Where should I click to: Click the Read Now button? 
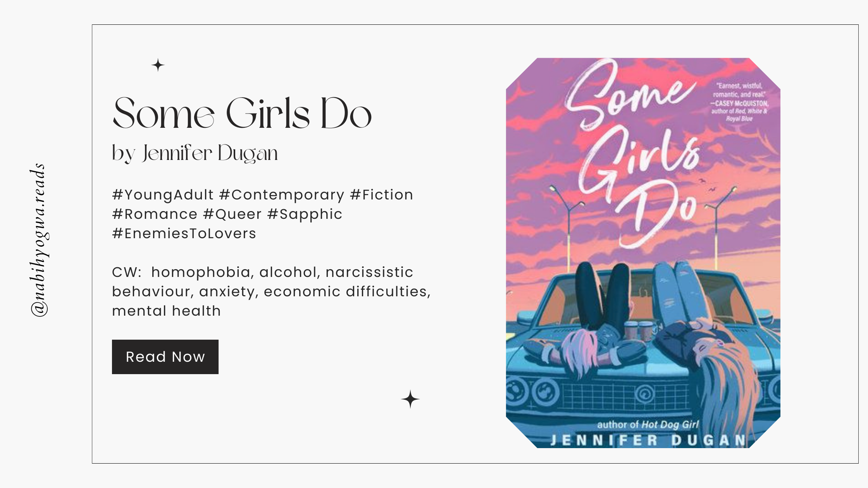(x=165, y=357)
